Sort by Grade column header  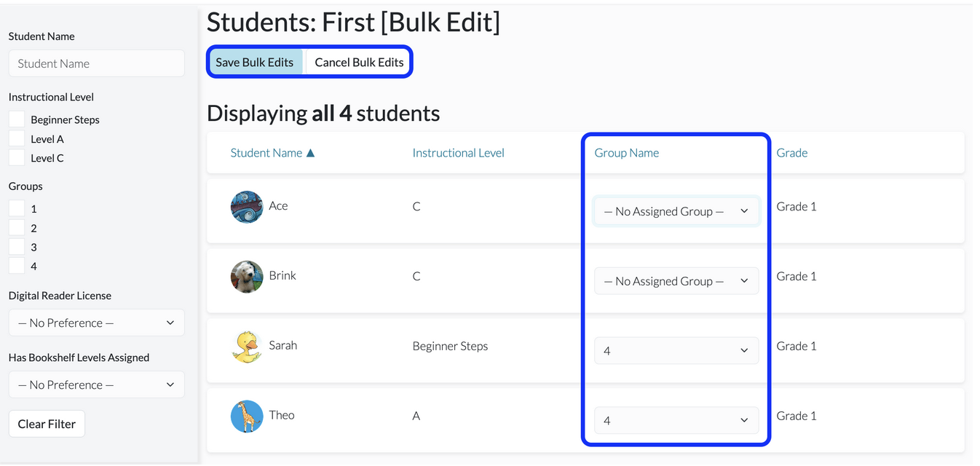[791, 153]
